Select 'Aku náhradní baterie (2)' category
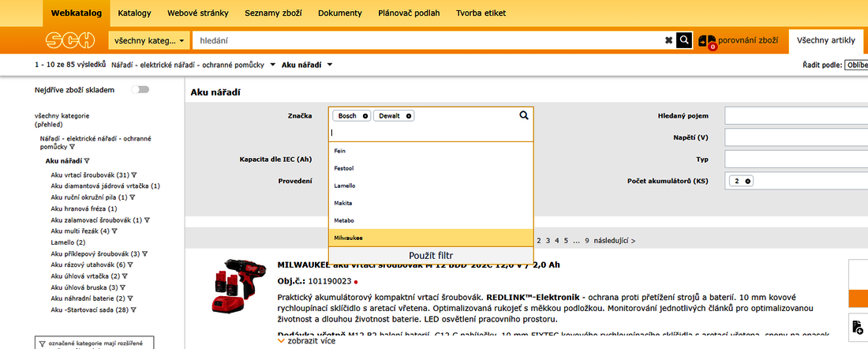Image resolution: width=868 pixels, height=349 pixels. [88, 299]
